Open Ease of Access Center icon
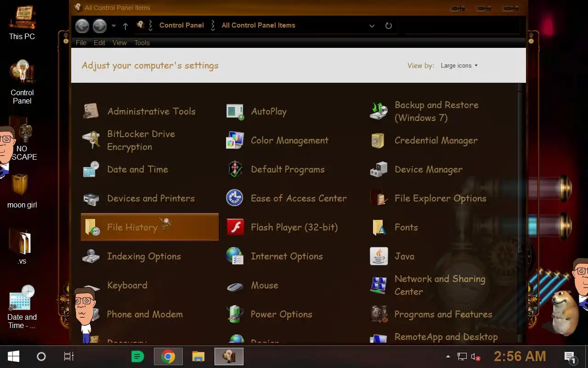 pyautogui.click(x=235, y=198)
